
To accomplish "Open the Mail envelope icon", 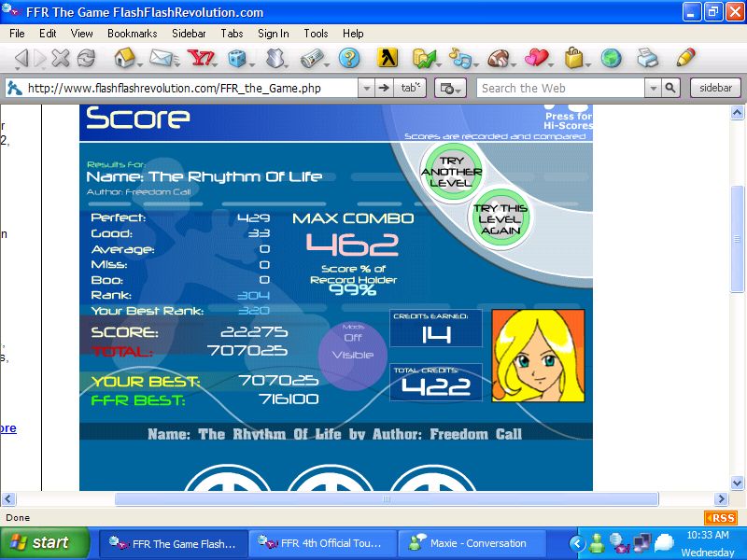I will 161,59.
